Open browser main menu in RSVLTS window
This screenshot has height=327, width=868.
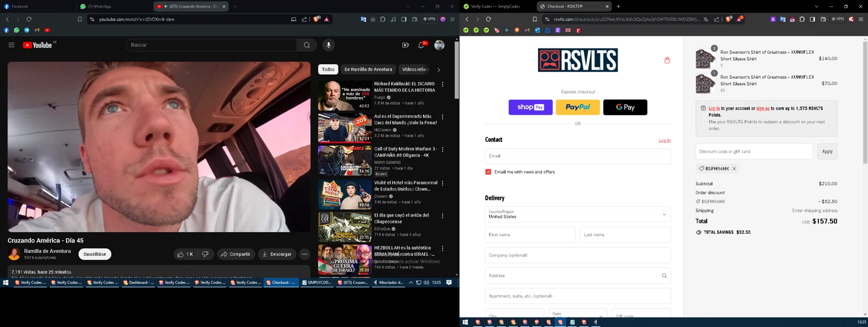(x=860, y=19)
